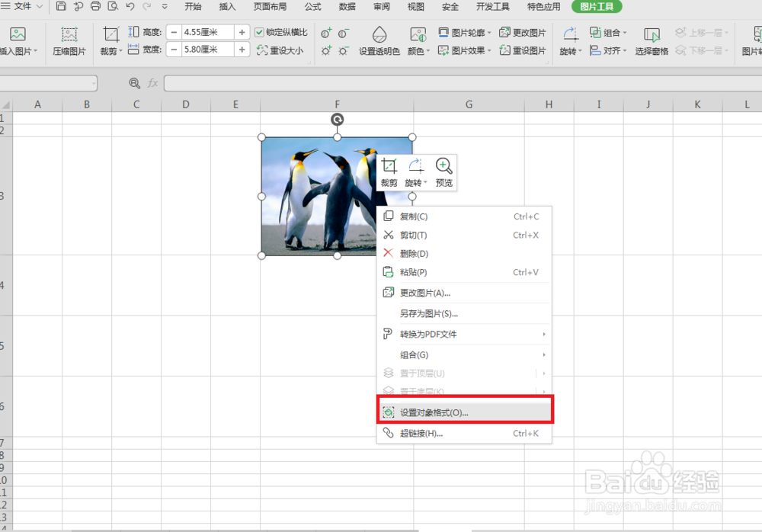Image resolution: width=762 pixels, height=532 pixels.
Task: Click increase brightness sun icon
Action: coord(326,50)
